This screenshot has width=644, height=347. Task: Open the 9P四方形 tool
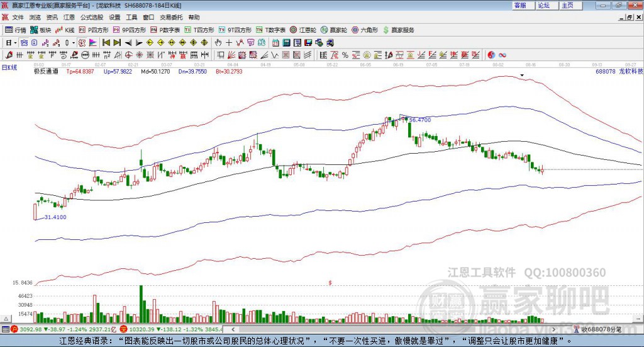click(129, 30)
